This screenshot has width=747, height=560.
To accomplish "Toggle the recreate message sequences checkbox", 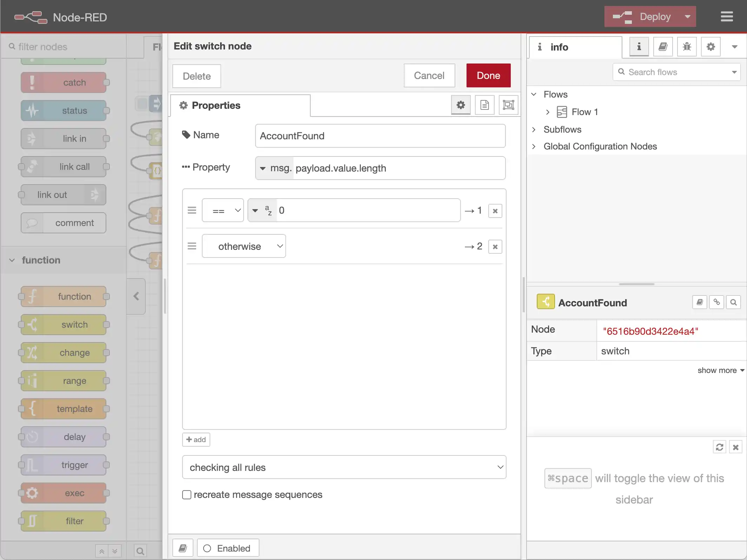I will click(x=186, y=494).
